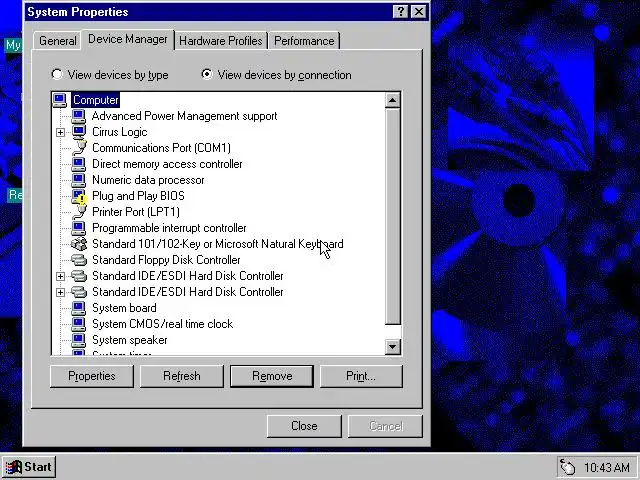Image resolution: width=640 pixels, height=480 pixels.
Task: Select "Standard 101/102-Key or Microsoft Natural Keyboard" label
Action: tap(218, 244)
